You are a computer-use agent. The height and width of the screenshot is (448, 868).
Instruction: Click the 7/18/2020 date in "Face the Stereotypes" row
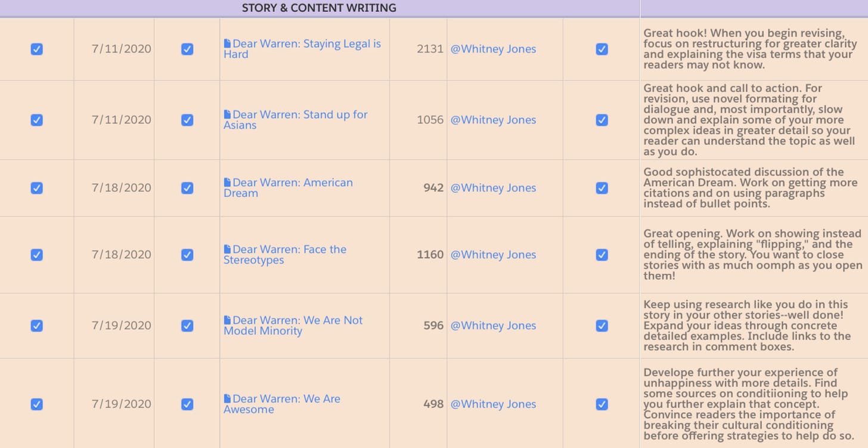click(x=121, y=255)
